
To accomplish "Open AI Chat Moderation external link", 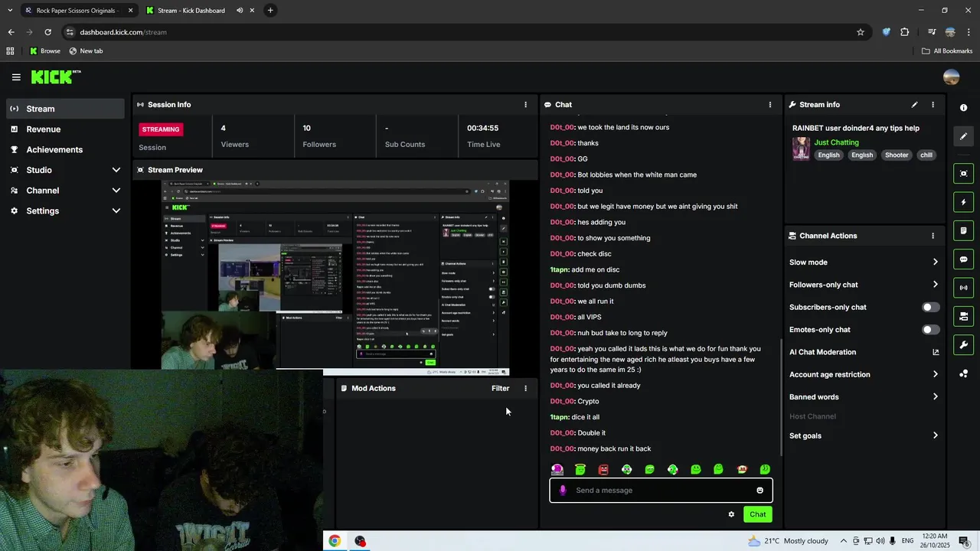I will [x=935, y=352].
